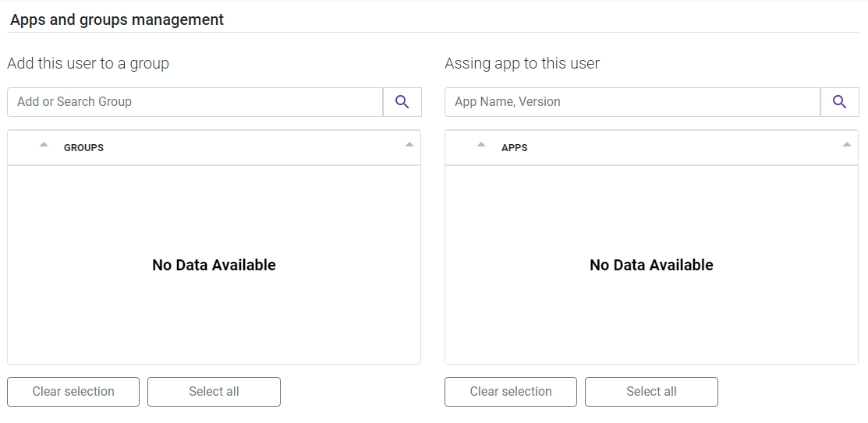The height and width of the screenshot is (423, 868).
Task: Focus the App Name, Version field
Action: [x=632, y=102]
